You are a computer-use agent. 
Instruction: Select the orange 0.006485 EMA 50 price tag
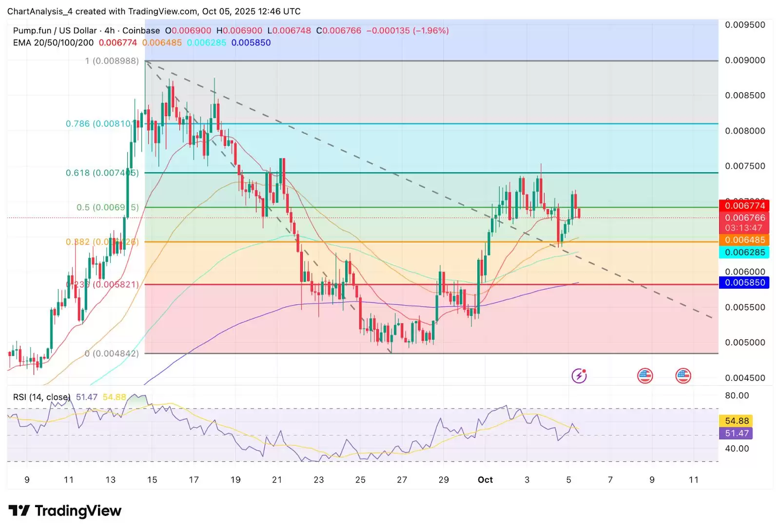click(x=744, y=240)
